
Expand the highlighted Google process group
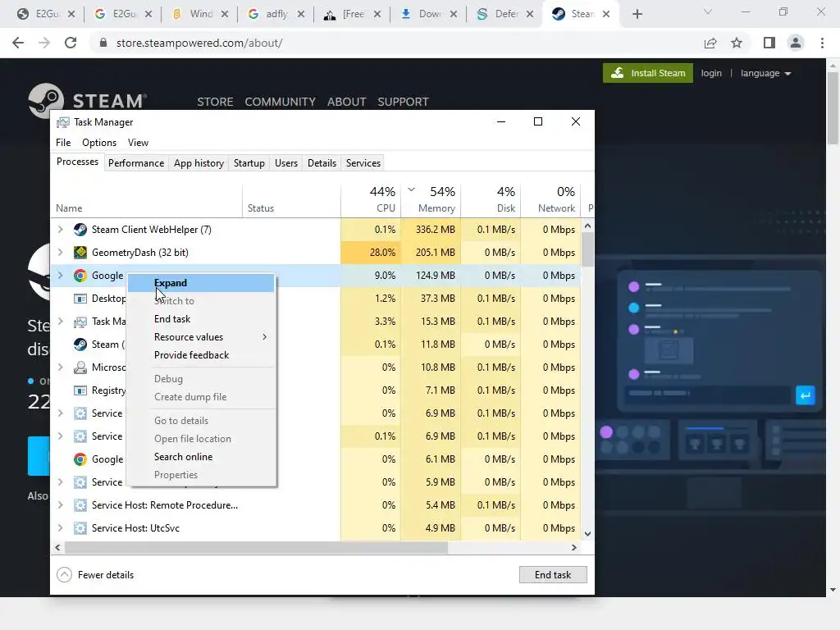61,276
